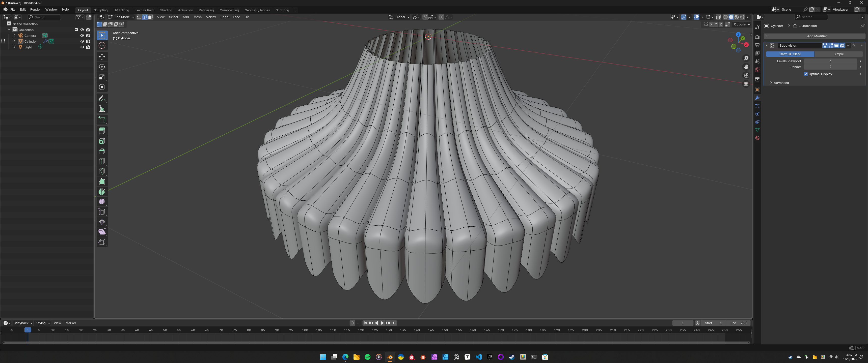Choose Simple subdivision type
The width and height of the screenshot is (868, 363).
point(838,54)
